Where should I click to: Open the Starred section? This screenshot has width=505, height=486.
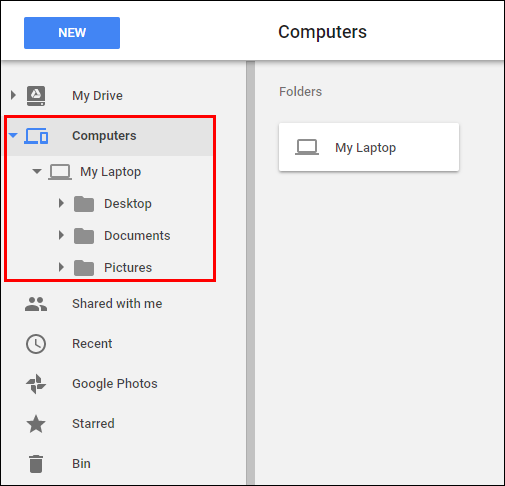coord(94,424)
